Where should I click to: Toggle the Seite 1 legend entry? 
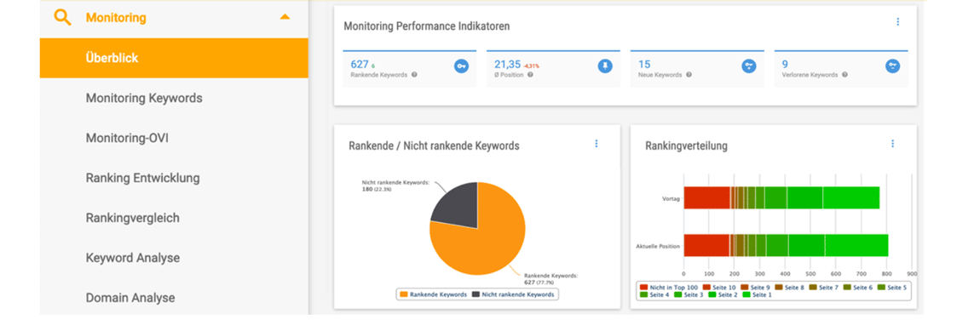tap(758, 294)
